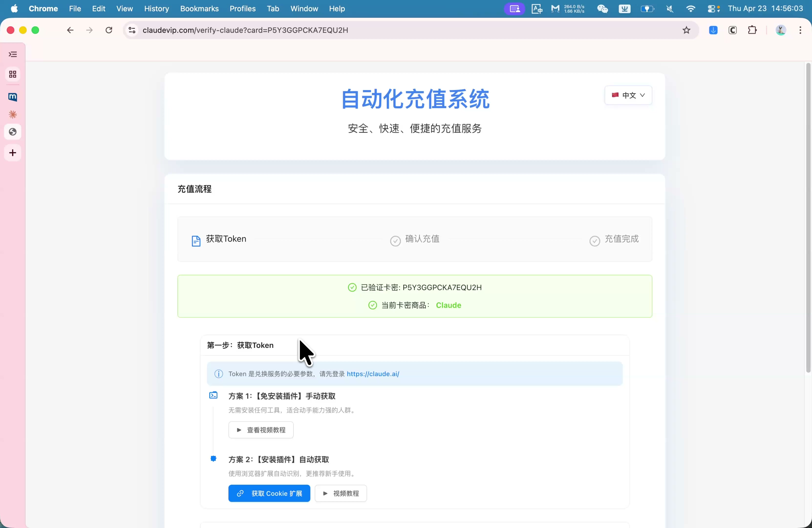The height and width of the screenshot is (528, 812).
Task: Click the green Claude product name
Action: pos(449,305)
